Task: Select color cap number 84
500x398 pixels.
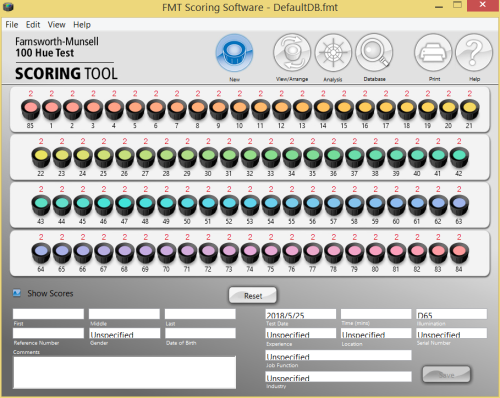Action: 459,253
